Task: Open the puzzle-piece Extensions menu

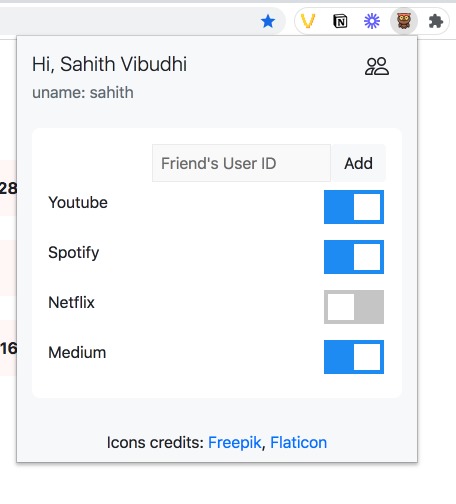Action: 435,22
